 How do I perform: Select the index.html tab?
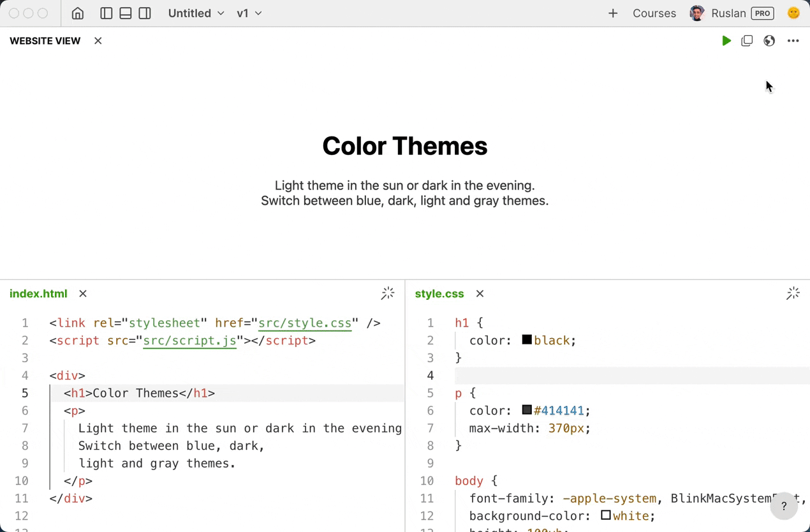tap(38, 293)
